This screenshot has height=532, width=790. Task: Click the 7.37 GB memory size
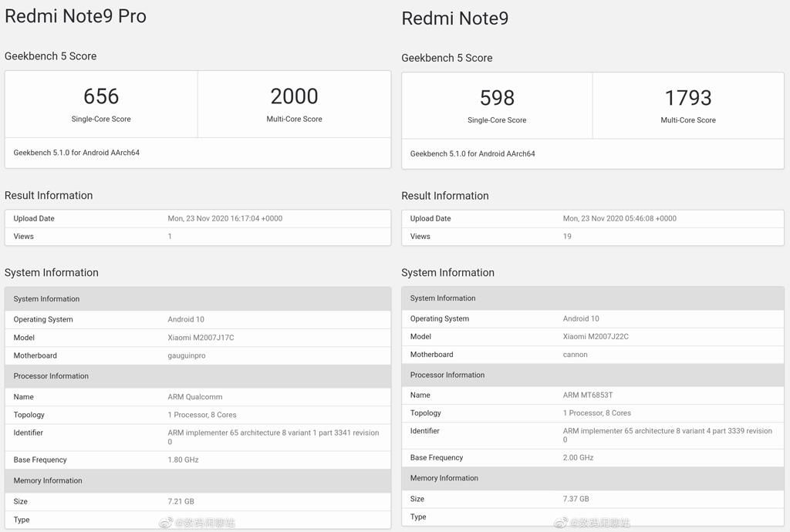(576, 500)
